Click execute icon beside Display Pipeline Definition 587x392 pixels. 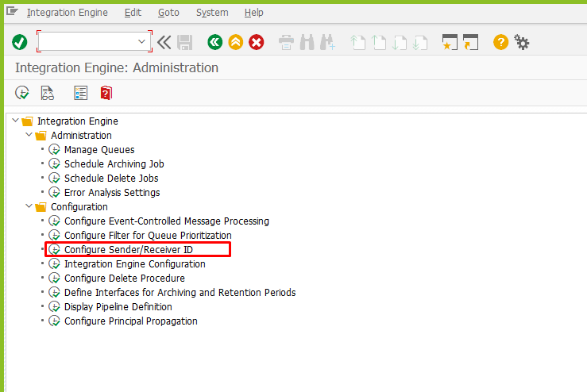(55, 307)
